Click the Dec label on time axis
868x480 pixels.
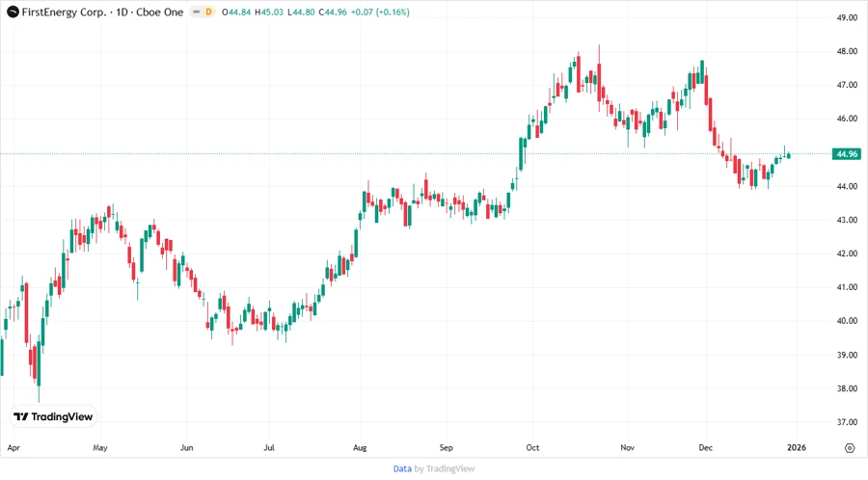[706, 448]
